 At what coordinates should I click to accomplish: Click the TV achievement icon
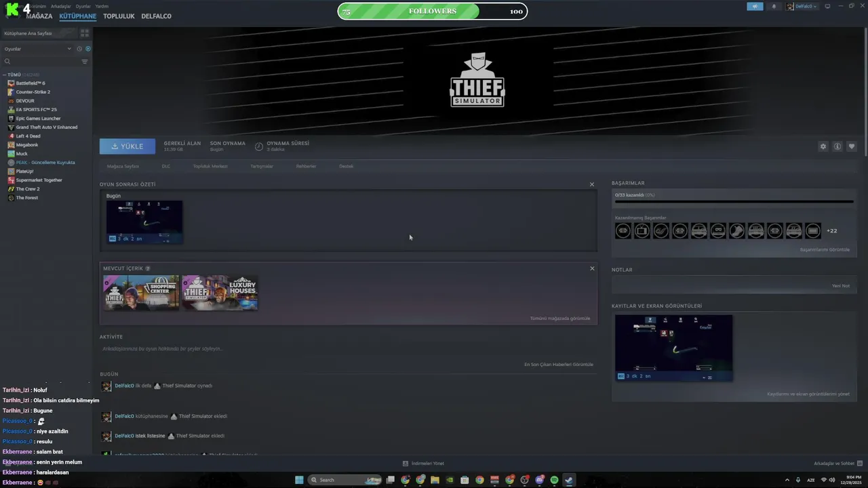(x=642, y=231)
